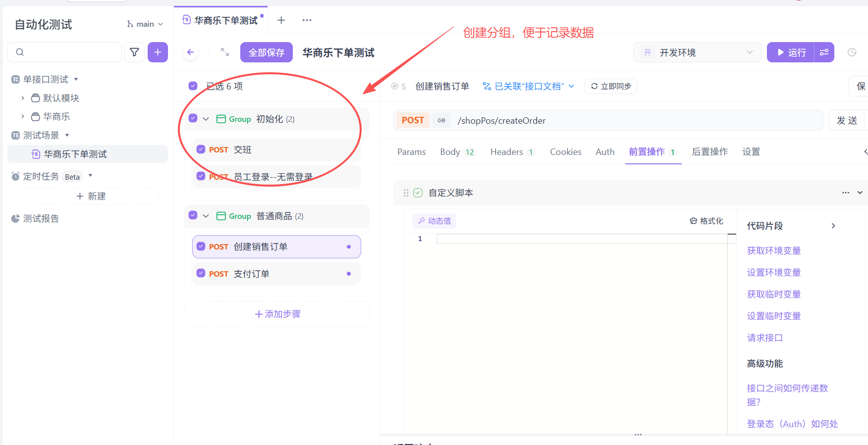This screenshot has height=445, width=868.
Task: Switch to the 后置操作 tab
Action: click(x=709, y=152)
